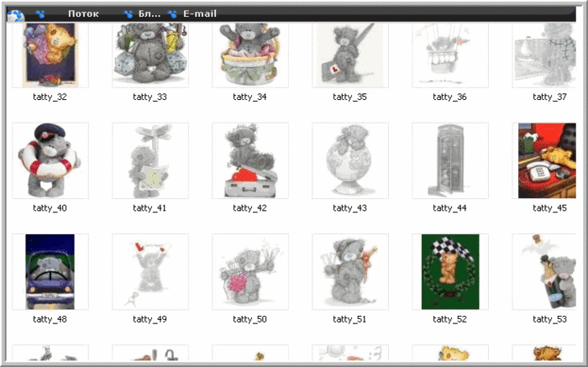Open the Бл... link in the top bar
The height and width of the screenshot is (367, 588).
click(150, 14)
